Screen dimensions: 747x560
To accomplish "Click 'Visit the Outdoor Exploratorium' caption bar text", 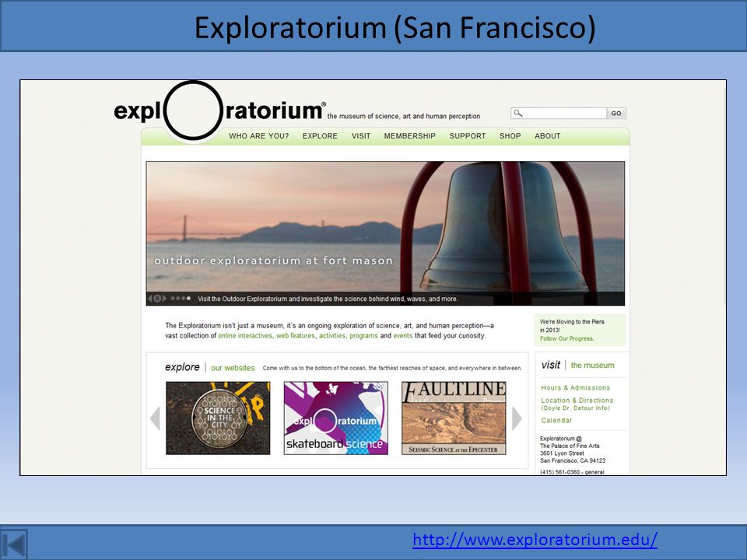I will tap(328, 299).
